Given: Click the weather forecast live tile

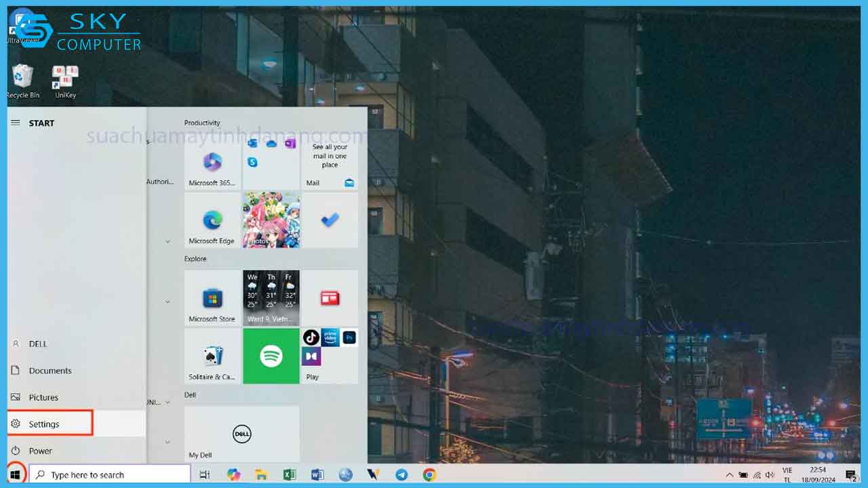Looking at the screenshot, I should pyautogui.click(x=271, y=298).
